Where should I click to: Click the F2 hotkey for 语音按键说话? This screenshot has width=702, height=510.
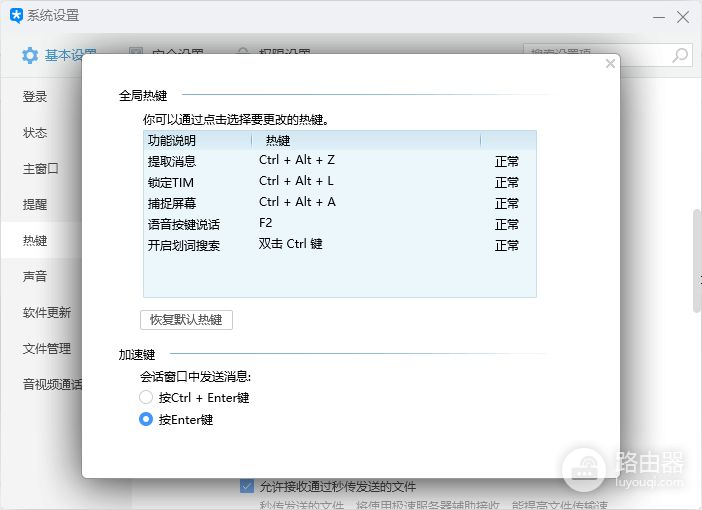[x=266, y=223]
